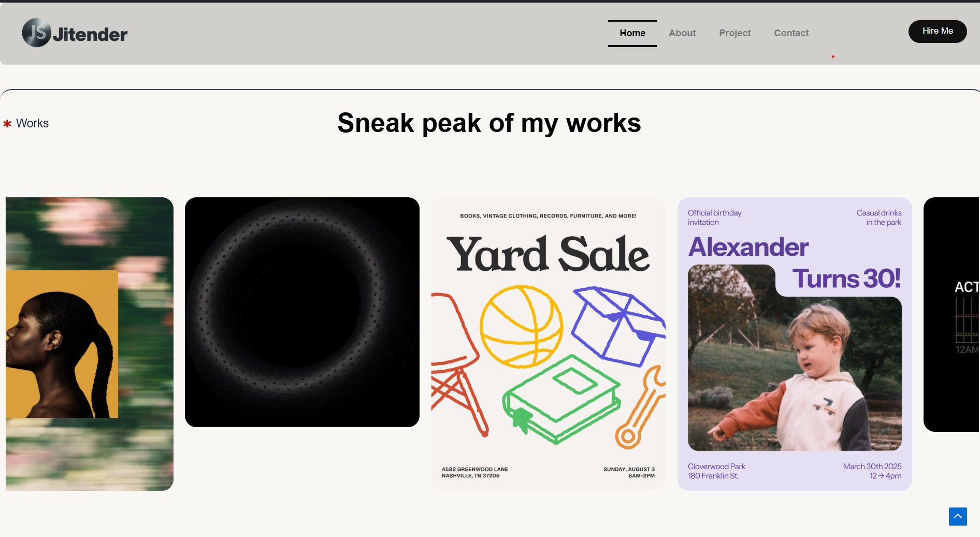Click the red chair drawing
Viewport: 980px width, 537px height.
point(456,362)
